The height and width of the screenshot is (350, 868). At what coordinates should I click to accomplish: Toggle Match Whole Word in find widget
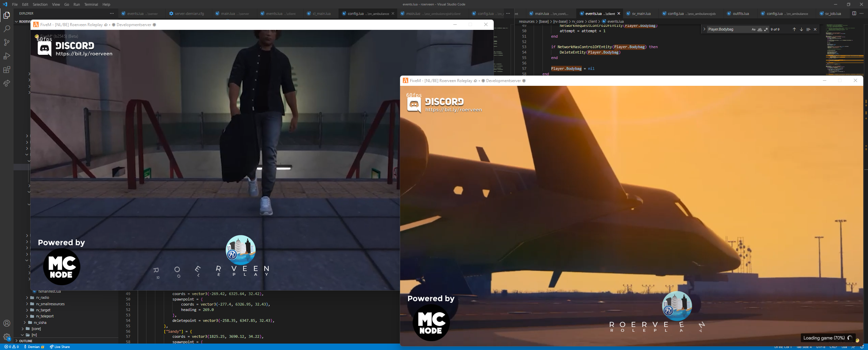[x=760, y=30]
